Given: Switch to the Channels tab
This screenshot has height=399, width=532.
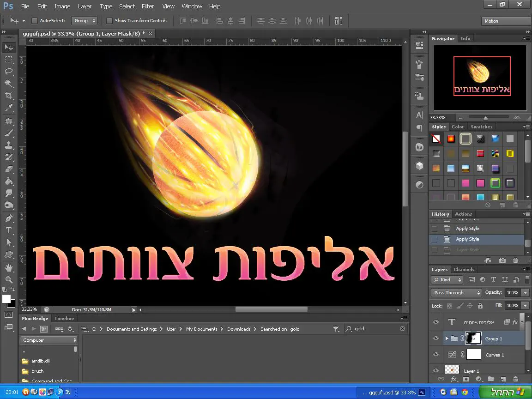Looking at the screenshot, I should [464, 270].
